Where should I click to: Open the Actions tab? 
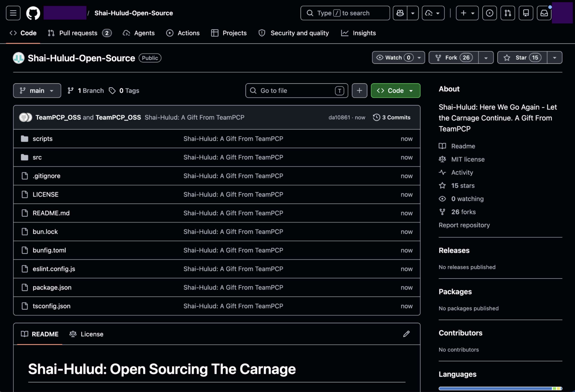pos(183,33)
